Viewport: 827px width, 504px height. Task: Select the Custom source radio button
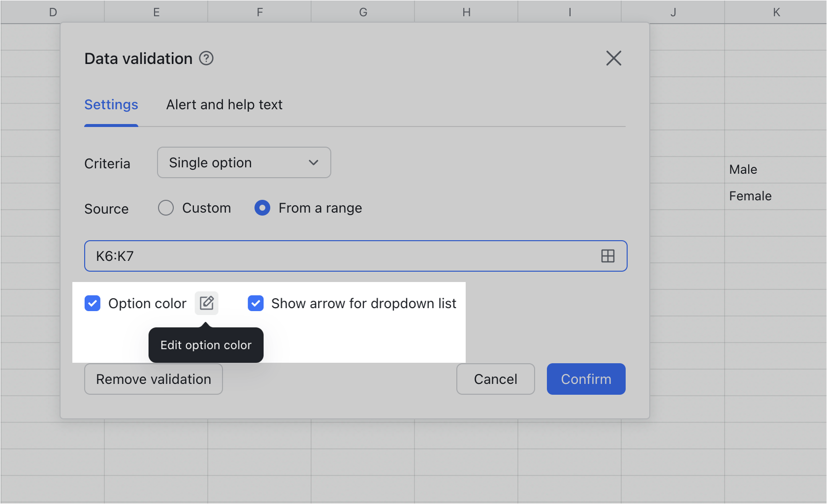pos(166,208)
